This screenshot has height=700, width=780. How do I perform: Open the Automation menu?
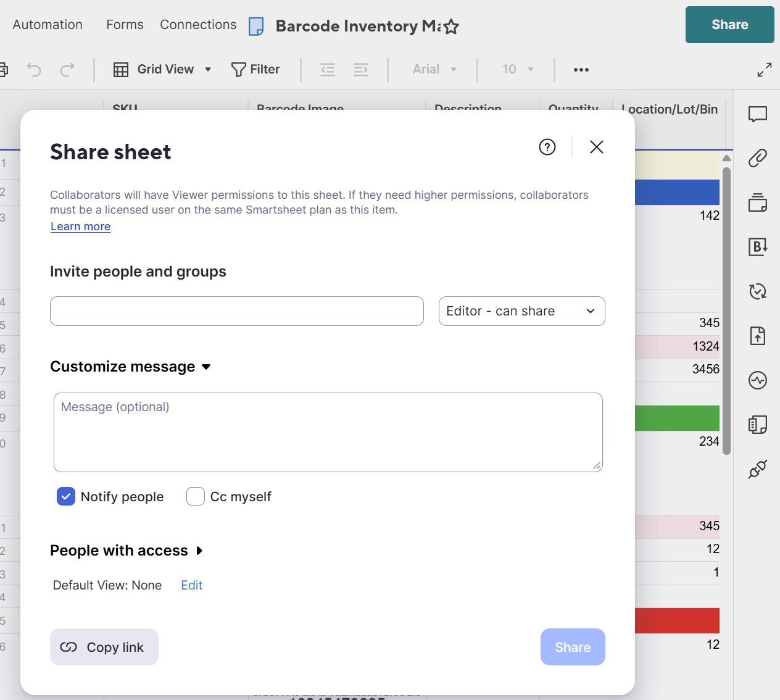48,25
